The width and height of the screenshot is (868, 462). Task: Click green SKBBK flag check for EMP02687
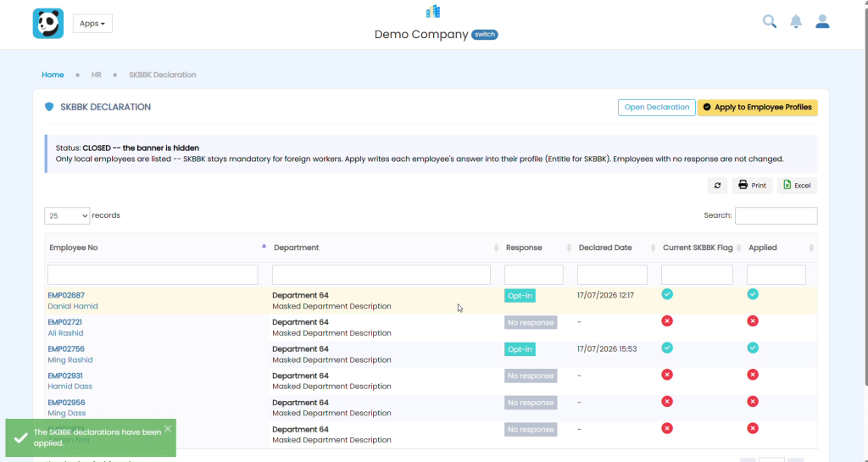click(x=667, y=294)
